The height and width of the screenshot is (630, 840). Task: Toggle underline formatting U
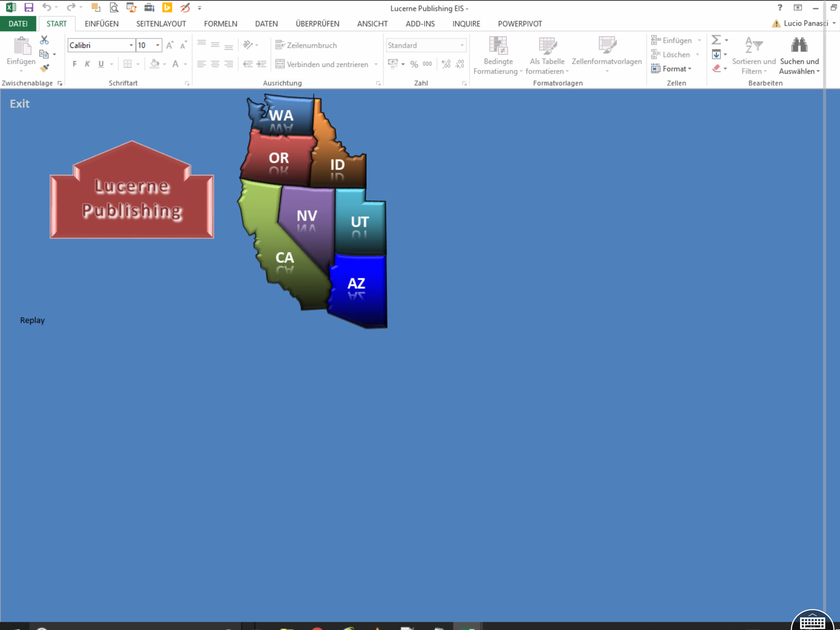point(101,64)
